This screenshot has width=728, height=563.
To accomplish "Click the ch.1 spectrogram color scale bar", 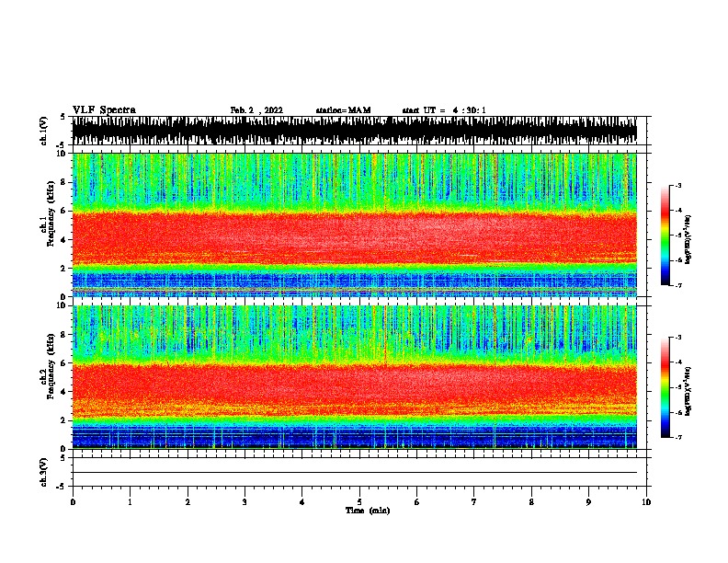I will pyautogui.click(x=665, y=236).
